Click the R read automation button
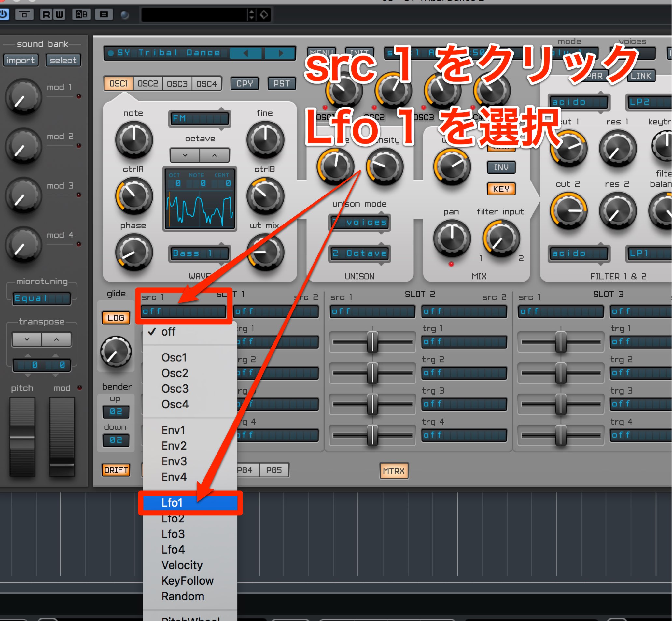This screenshot has height=621, width=672. (46, 15)
